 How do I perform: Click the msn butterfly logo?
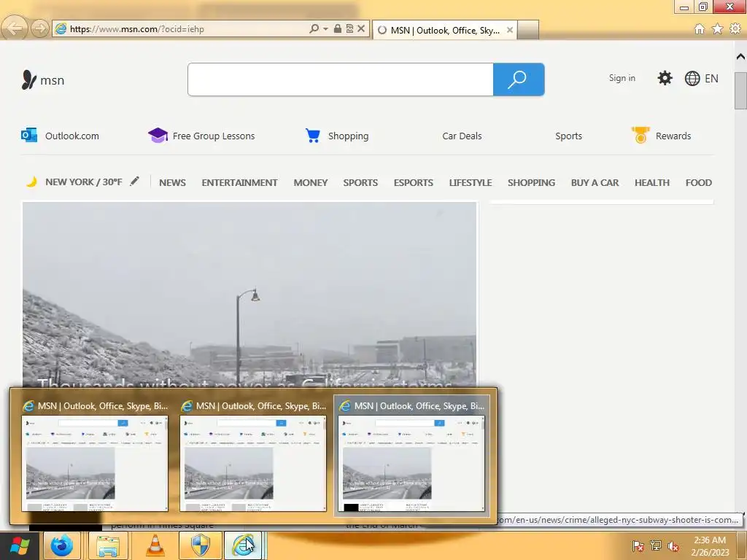[43, 80]
